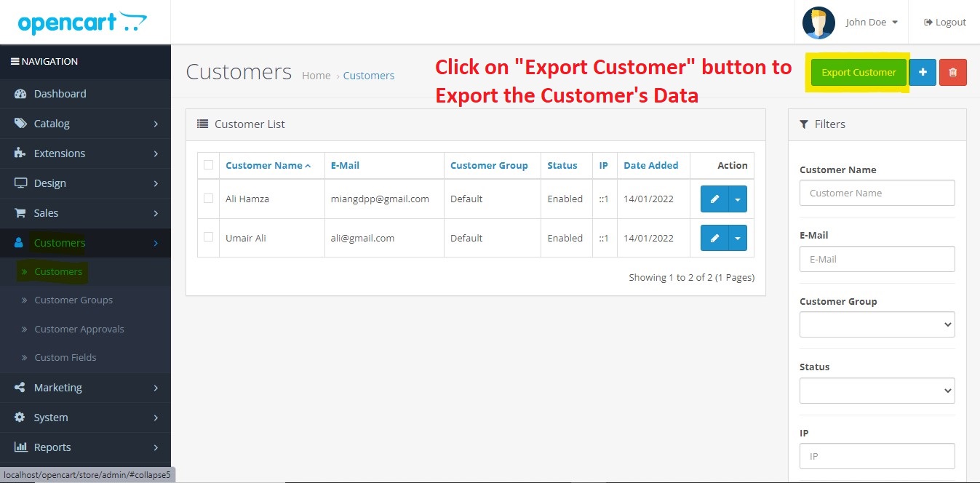The height and width of the screenshot is (483, 980).
Task: Click the edit pencil for Ali Hamza
Action: (714, 199)
